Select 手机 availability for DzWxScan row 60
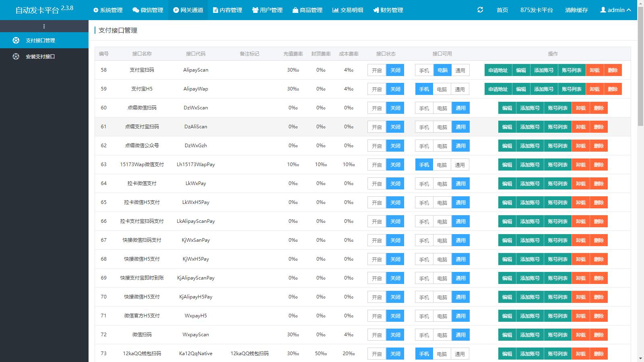Screen dimensions: 644x362 [x=424, y=108]
